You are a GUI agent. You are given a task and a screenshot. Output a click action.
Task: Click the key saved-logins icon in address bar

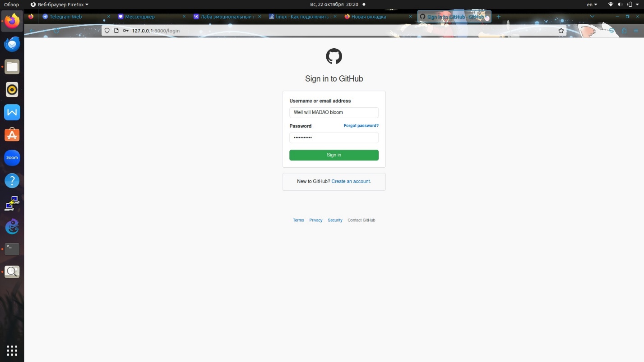point(125,31)
